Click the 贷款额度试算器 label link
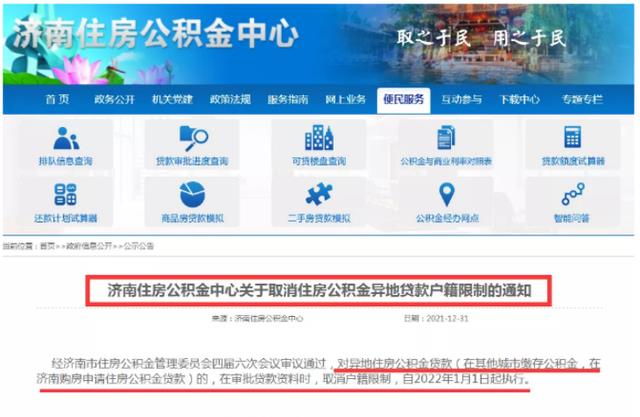640x417 pixels. [x=573, y=161]
